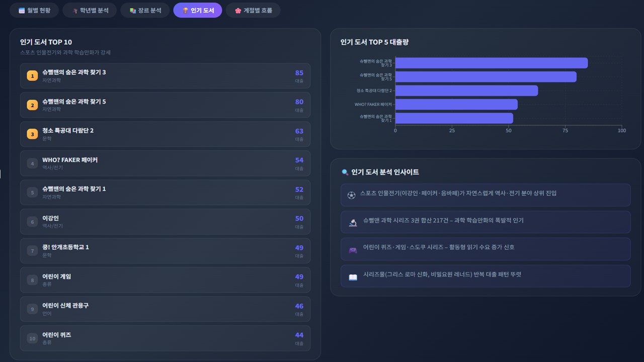Viewport: 644px width, 362px height.
Task: Click the gold rank 3 badge
Action: [x=32, y=134]
